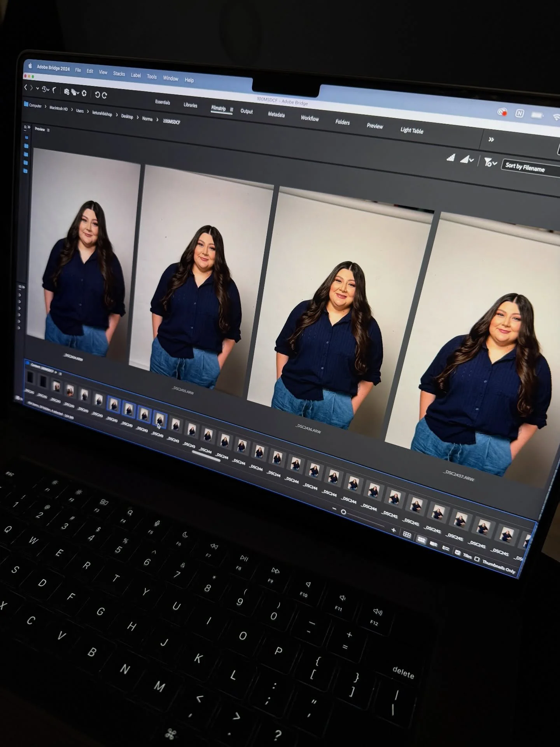Viewport: 560px width, 747px height.
Task: Switch to the Libraries workspace
Action: pyautogui.click(x=190, y=105)
